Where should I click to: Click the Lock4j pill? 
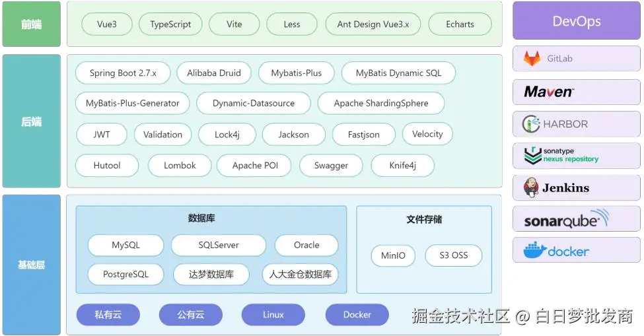click(x=227, y=135)
